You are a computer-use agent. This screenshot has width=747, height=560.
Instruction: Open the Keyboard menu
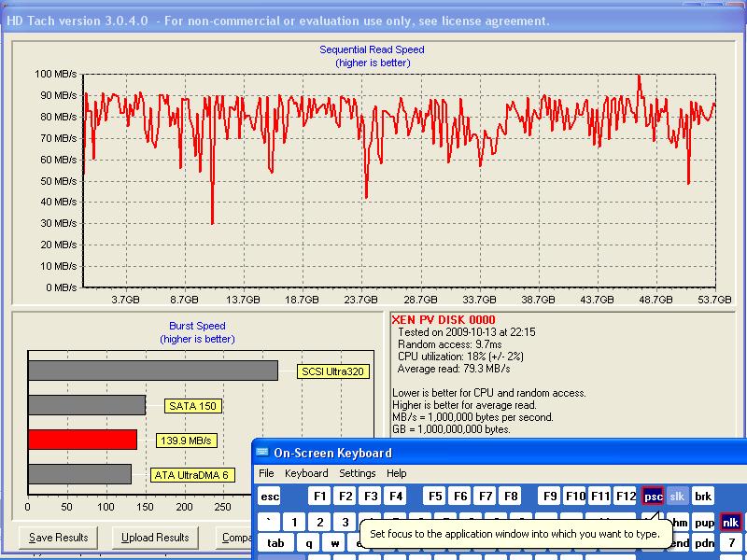pyautogui.click(x=306, y=473)
